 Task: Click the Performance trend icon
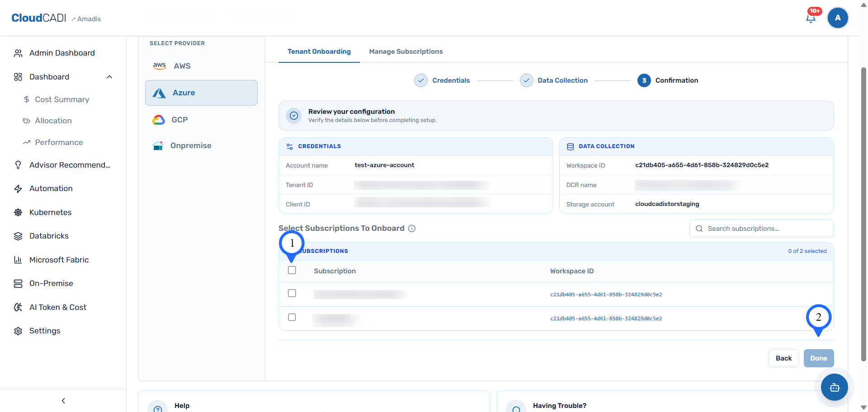(x=27, y=142)
